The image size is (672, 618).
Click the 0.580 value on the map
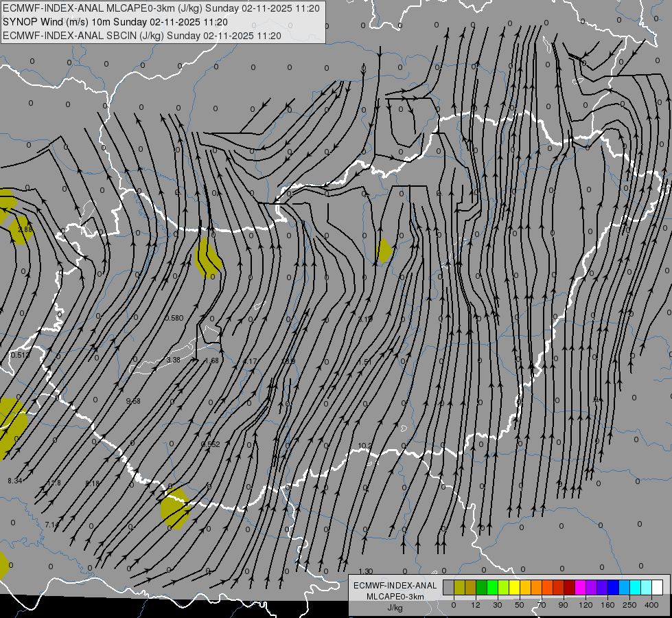(x=174, y=318)
